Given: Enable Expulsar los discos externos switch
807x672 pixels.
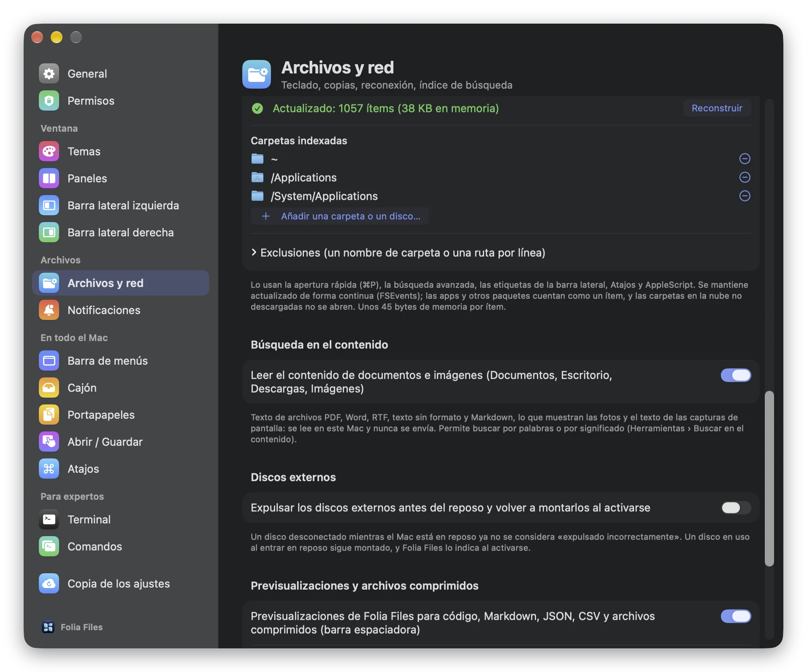Looking at the screenshot, I should coord(736,508).
